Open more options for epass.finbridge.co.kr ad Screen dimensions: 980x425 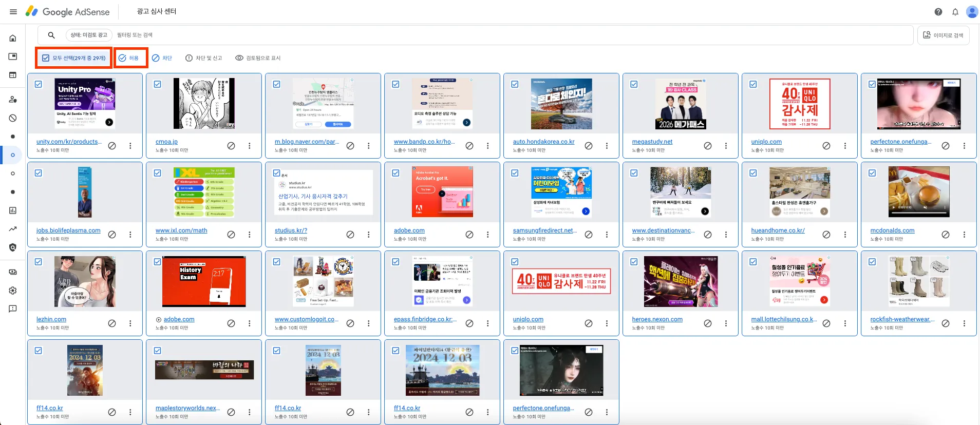[488, 323]
